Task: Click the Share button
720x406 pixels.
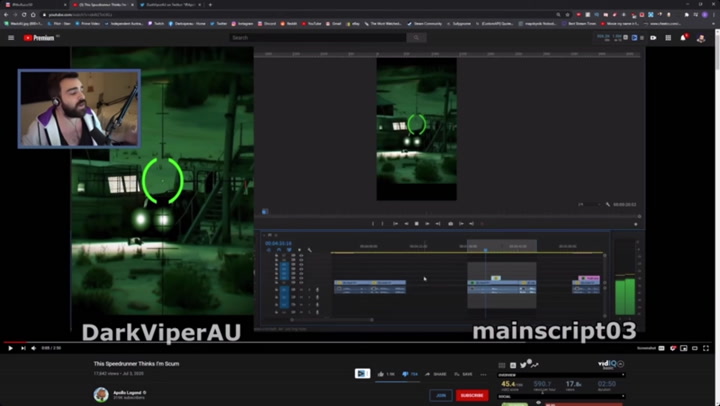Action: (436, 374)
